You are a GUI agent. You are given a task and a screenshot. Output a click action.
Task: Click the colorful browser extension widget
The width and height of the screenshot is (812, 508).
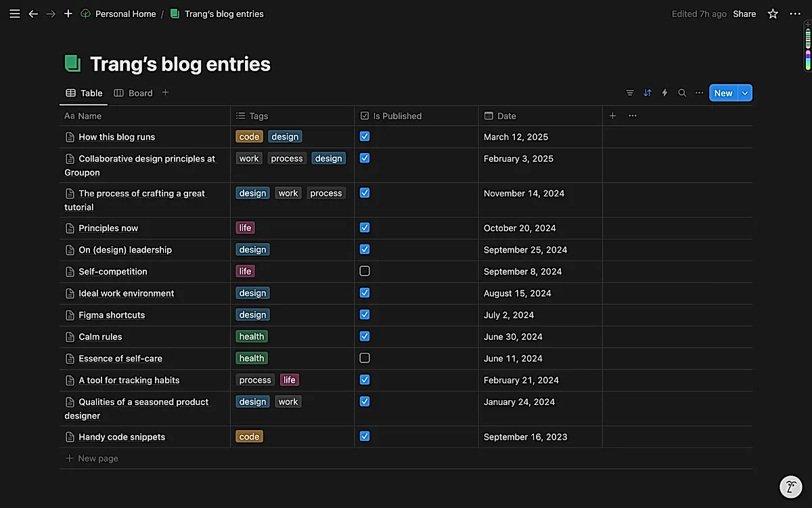807,45
